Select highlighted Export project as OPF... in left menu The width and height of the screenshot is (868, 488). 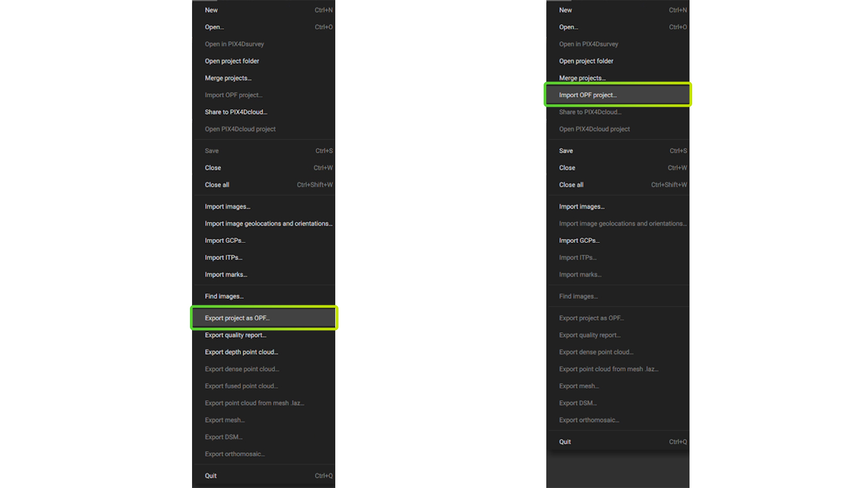[x=264, y=318]
